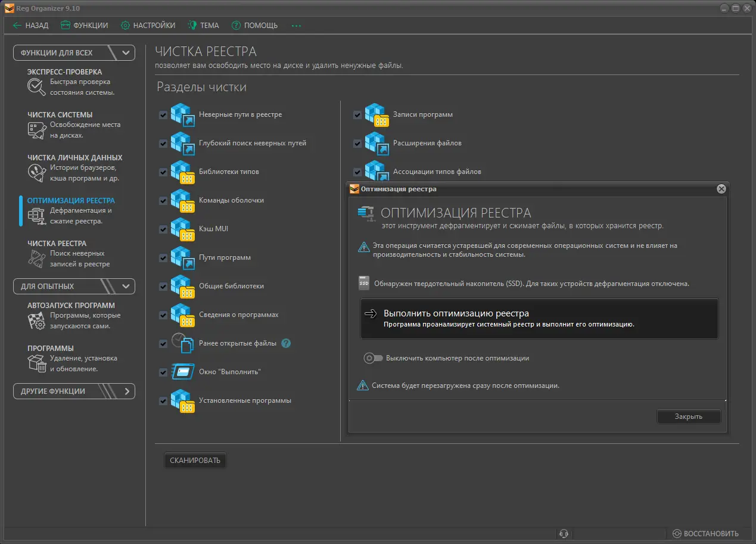756x544 pixels.
Task: Click the 'Кэш MUI' cube icon
Action: [183, 229]
